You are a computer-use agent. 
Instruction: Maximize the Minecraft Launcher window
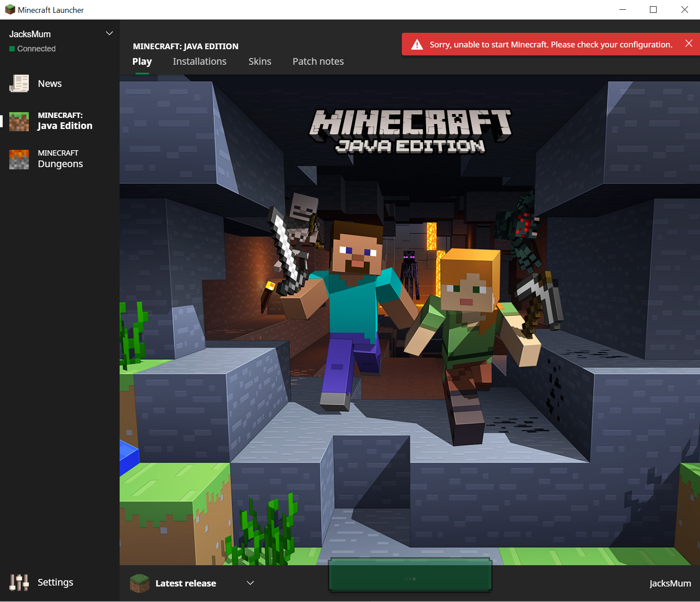click(x=653, y=10)
